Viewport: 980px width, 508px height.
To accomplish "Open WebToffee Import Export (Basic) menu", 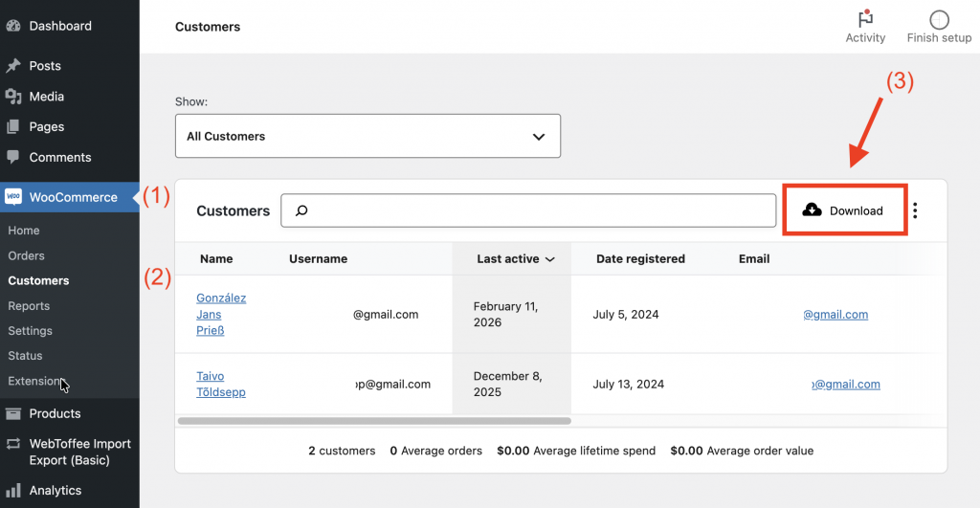I will click(x=80, y=452).
